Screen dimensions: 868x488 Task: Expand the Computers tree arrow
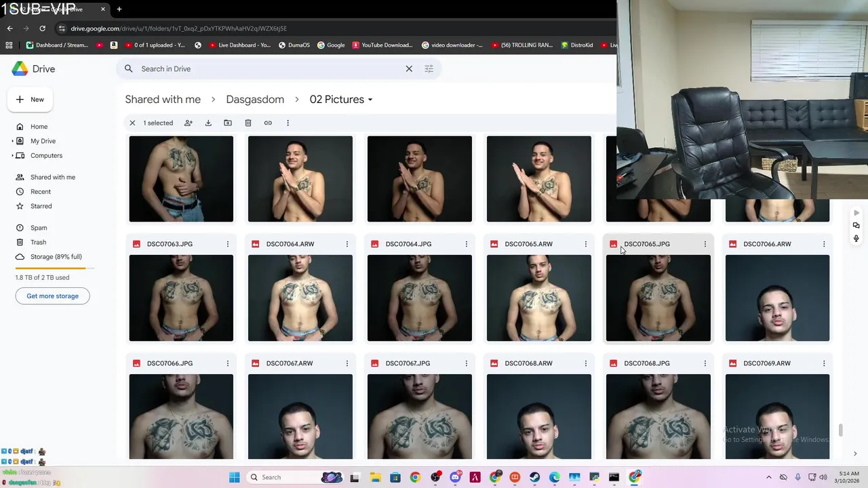[x=13, y=155]
